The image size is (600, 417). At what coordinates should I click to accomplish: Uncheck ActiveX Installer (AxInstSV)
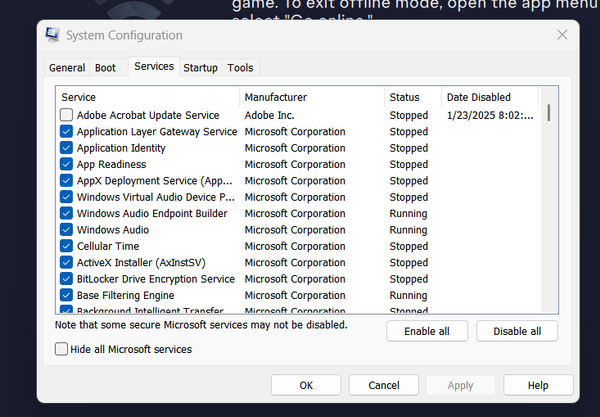point(66,262)
